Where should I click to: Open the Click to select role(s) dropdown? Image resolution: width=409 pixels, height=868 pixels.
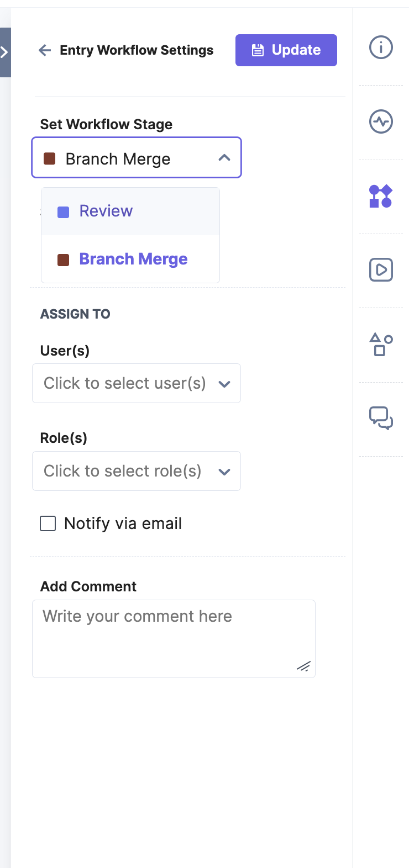[x=137, y=471]
